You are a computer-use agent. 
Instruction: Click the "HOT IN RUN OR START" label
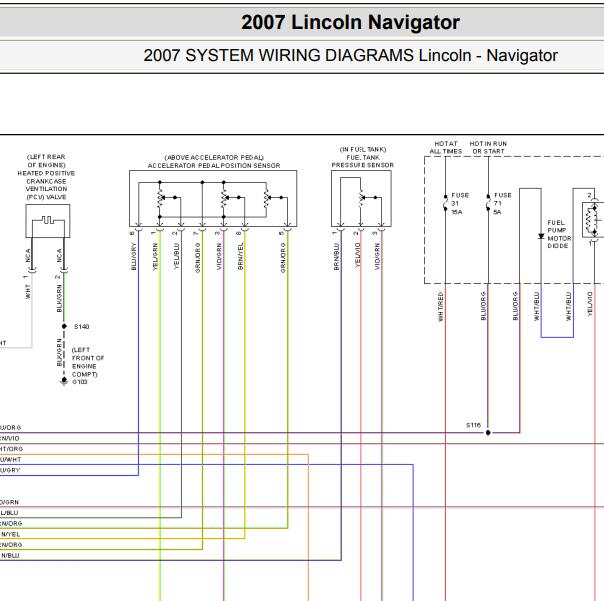[x=488, y=148]
